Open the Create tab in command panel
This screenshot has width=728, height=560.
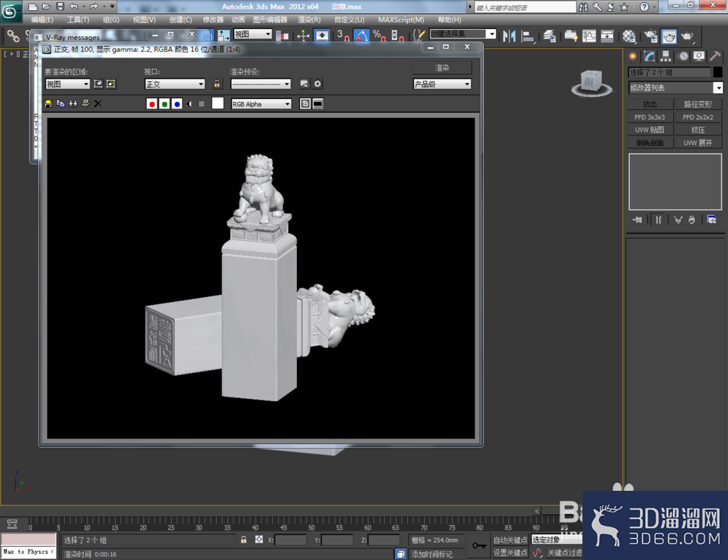click(633, 57)
